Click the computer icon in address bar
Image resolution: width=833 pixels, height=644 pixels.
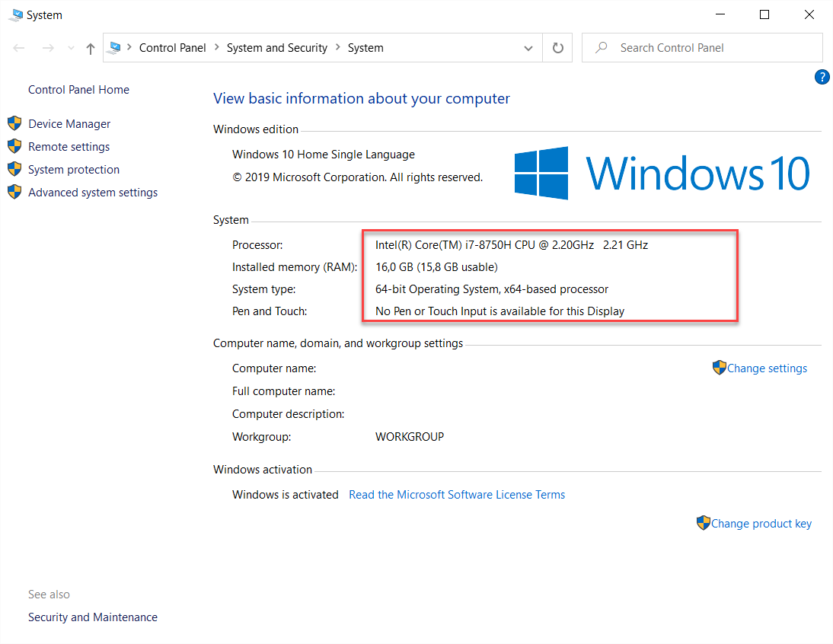tap(114, 48)
